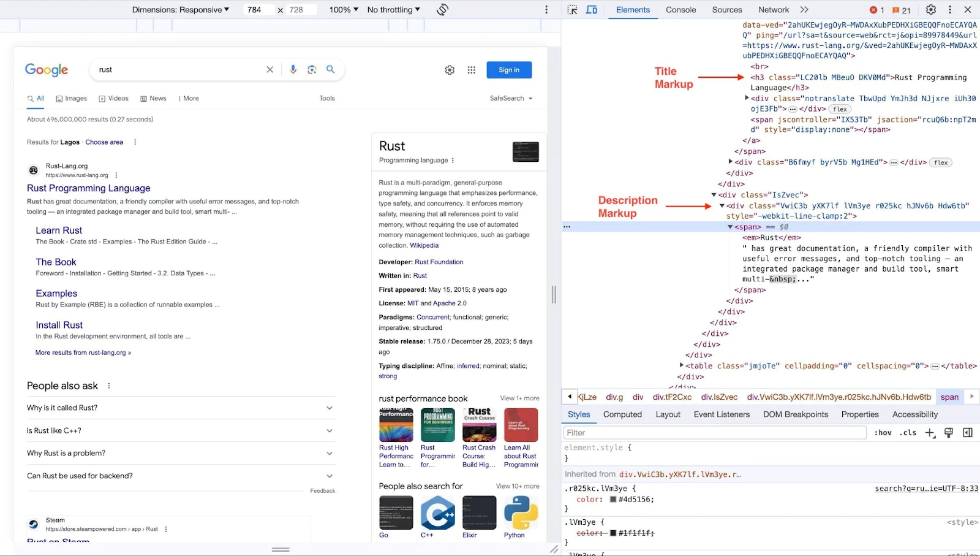Screen dimensions: 980x556
Task: Click the Sign in button
Action: (x=509, y=70)
